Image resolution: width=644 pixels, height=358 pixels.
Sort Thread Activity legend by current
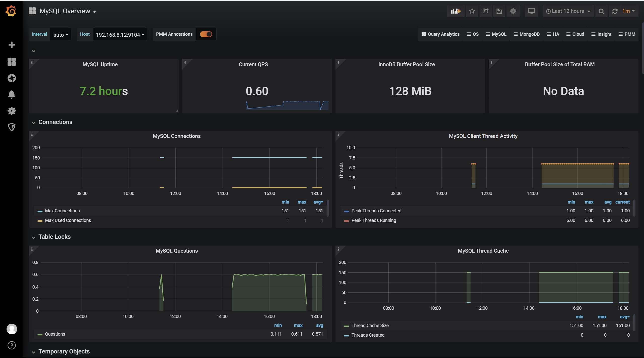[x=623, y=202]
